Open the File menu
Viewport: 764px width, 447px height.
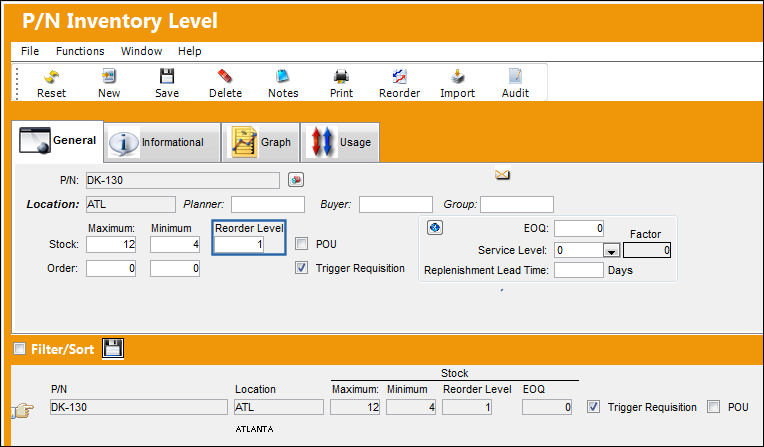30,51
